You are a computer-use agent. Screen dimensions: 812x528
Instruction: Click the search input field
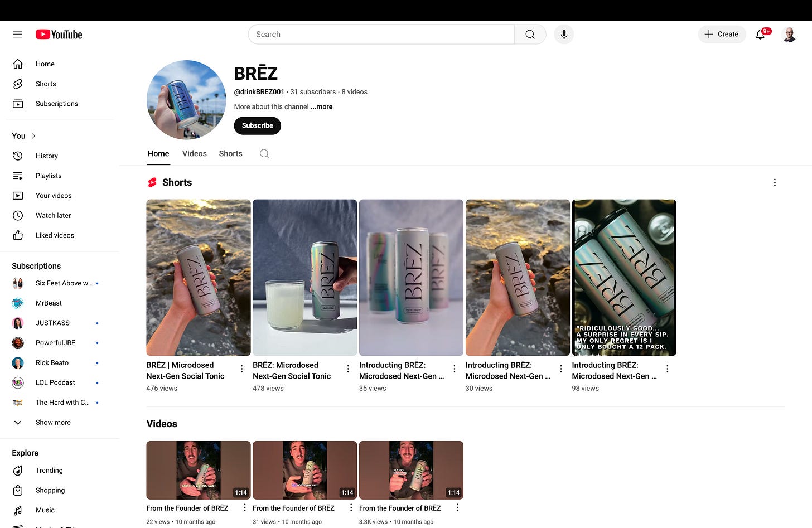[x=381, y=35]
